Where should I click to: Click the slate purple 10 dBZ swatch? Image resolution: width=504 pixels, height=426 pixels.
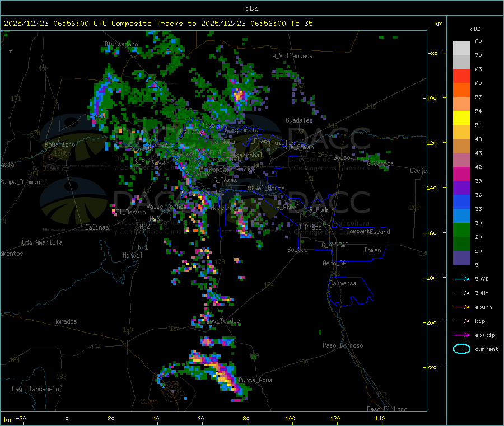click(461, 258)
